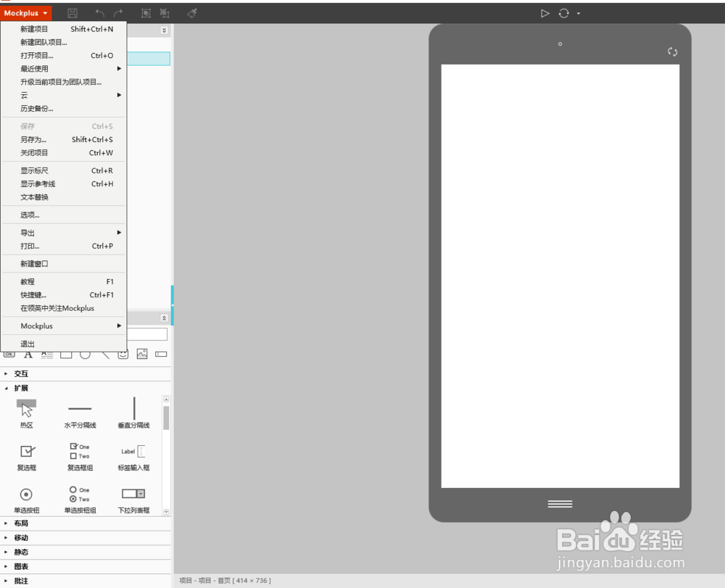The height and width of the screenshot is (588, 725).
Task: Select the 标签输入框 component
Action: coord(133,457)
